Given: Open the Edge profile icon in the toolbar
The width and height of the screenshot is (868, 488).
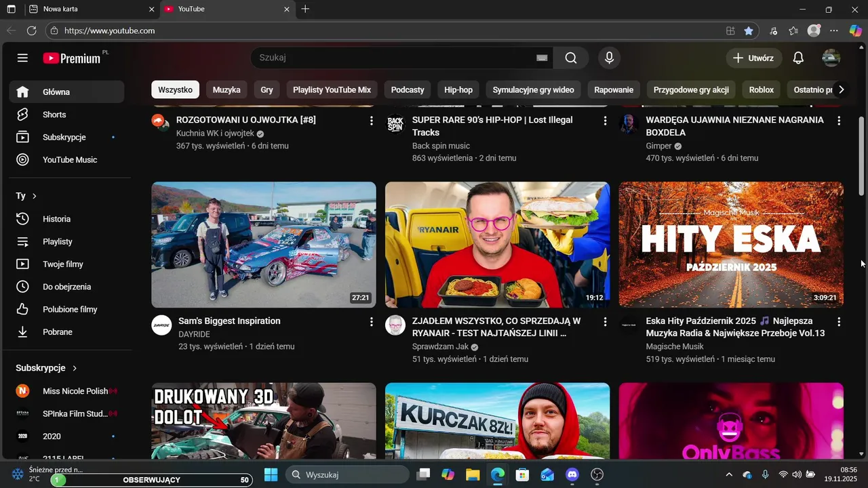Looking at the screenshot, I should tap(814, 30).
